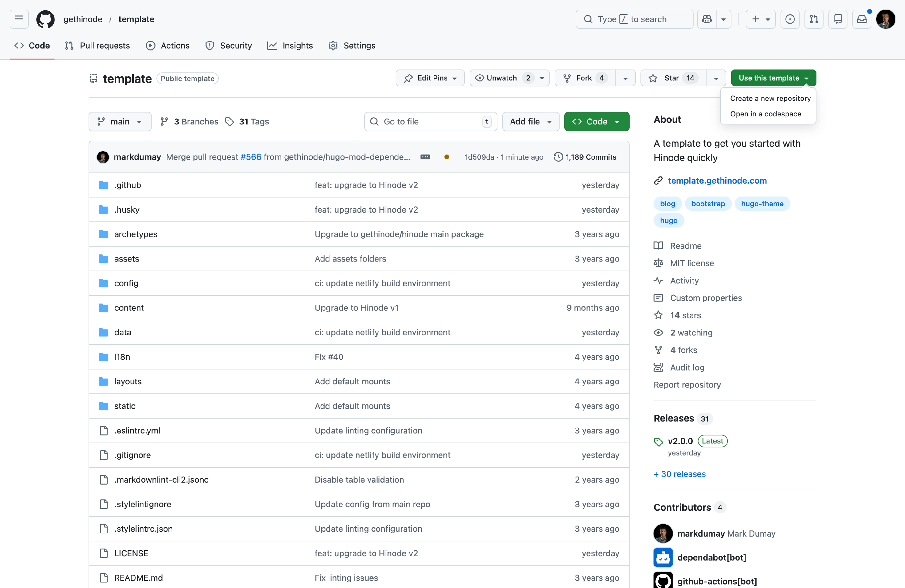Toggle Unwatch for this repository
This screenshot has height=588, width=905.
click(502, 78)
